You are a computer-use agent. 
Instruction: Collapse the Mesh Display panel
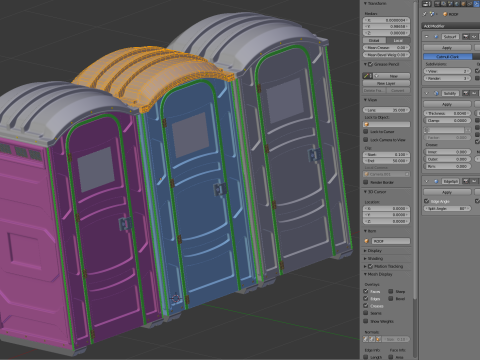tap(365, 274)
